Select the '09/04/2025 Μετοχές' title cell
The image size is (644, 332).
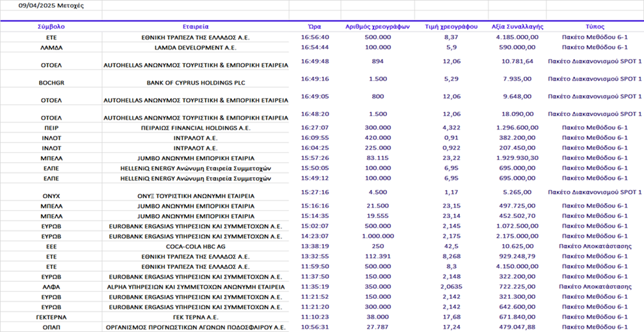(x=51, y=6)
